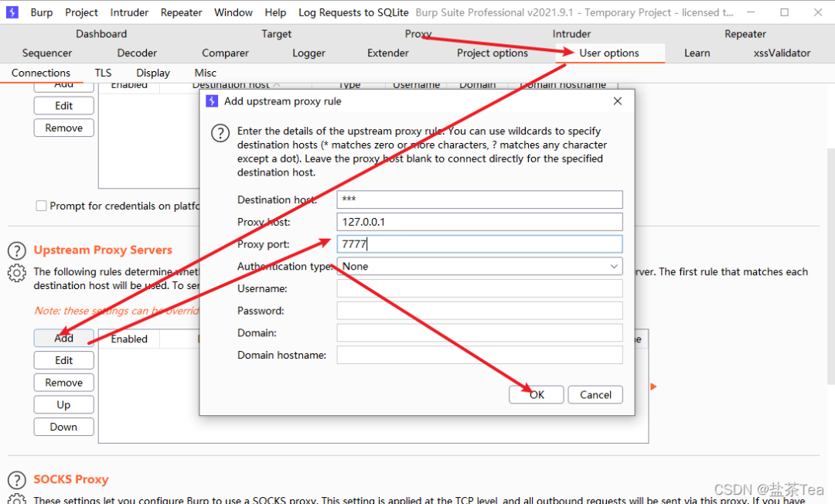Click the question icon inside the dialog
This screenshot has width=835, height=504.
pyautogui.click(x=220, y=134)
